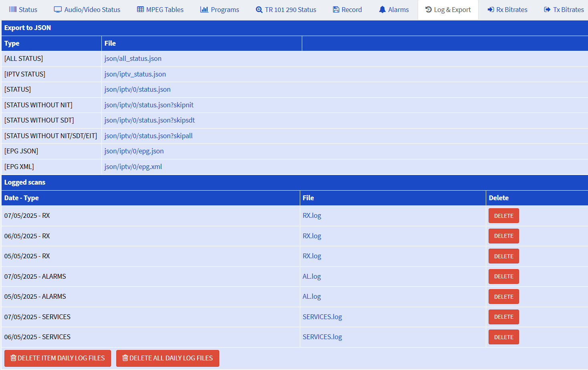The height and width of the screenshot is (370, 588).
Task: Open RX.log for 07/05/2025
Action: pos(312,215)
